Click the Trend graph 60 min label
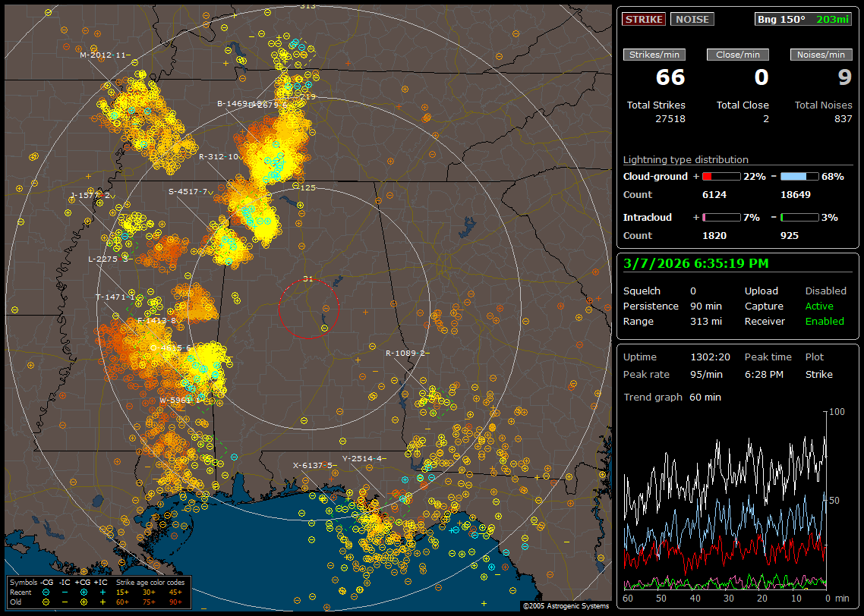 click(672, 397)
